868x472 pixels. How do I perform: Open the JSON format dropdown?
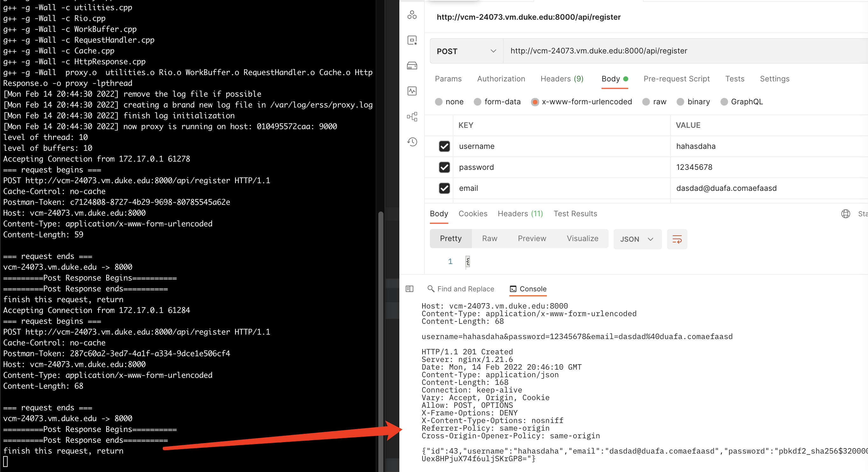(x=637, y=239)
